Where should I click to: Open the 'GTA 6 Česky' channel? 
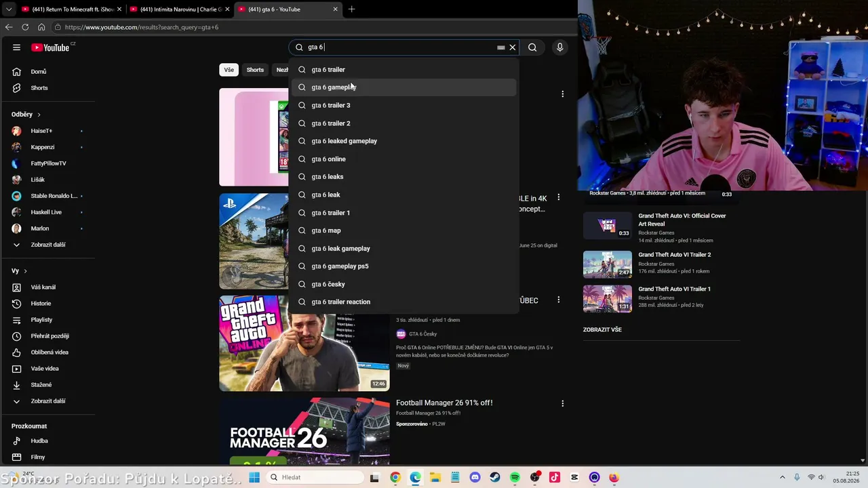(423, 334)
